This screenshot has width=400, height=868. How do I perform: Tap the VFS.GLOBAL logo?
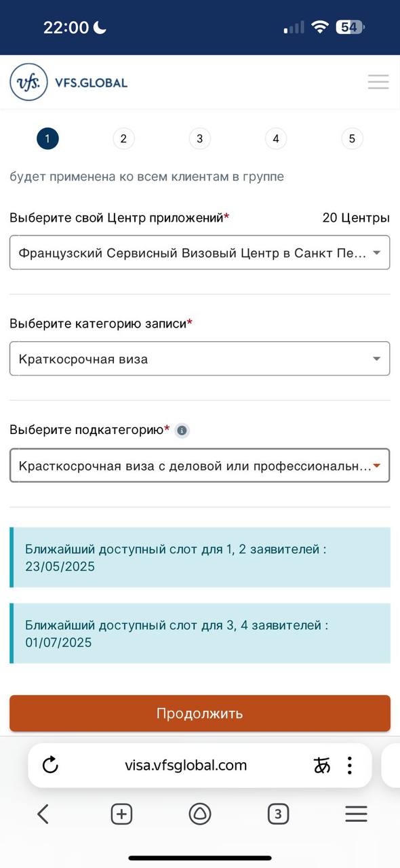click(68, 82)
